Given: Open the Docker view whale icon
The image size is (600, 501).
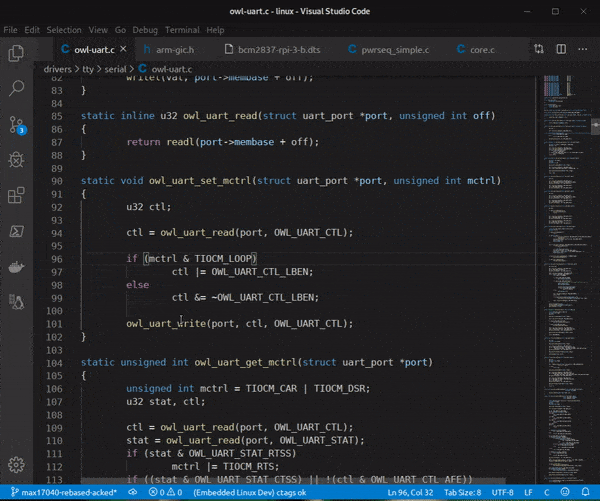Looking at the screenshot, I should [16, 267].
